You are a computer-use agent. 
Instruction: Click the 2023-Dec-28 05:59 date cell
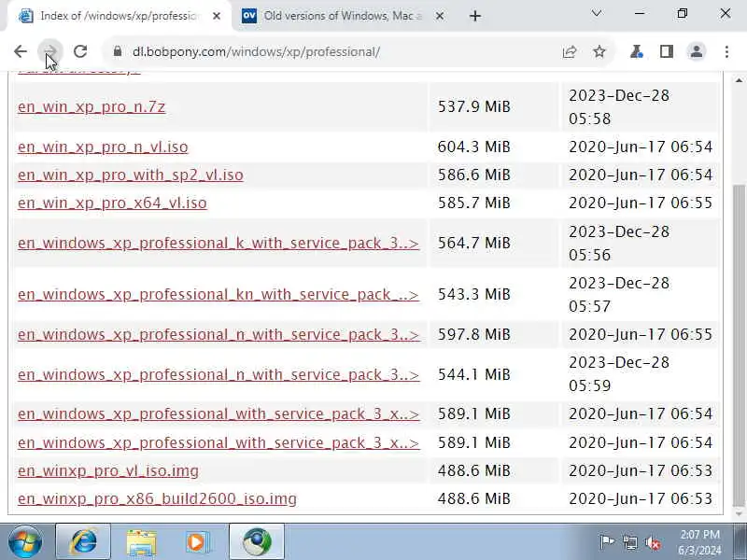[x=640, y=374]
